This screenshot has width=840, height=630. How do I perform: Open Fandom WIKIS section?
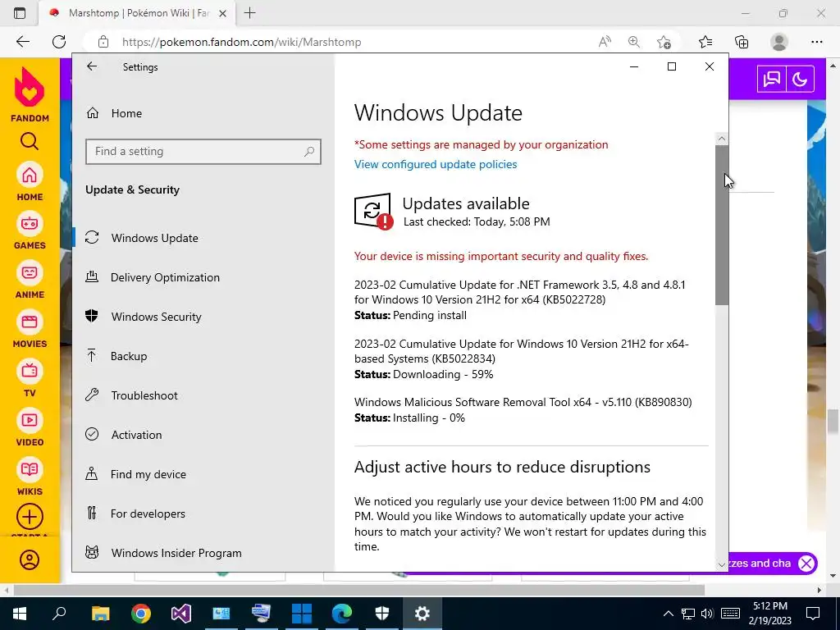tap(30, 477)
